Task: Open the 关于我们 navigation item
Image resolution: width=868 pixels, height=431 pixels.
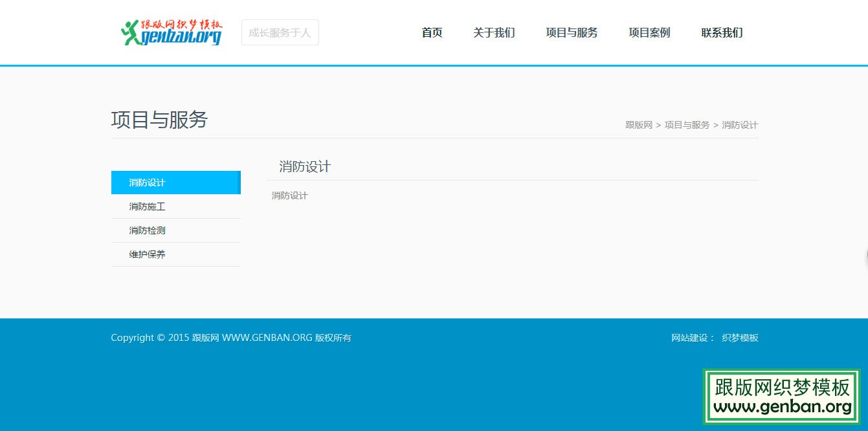Action: 494,33
